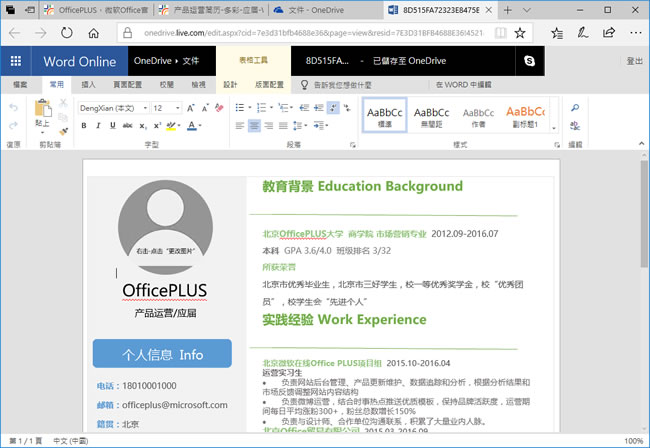The height and width of the screenshot is (448, 650).
Task: Open Find with magnifier icon
Action: click(575, 108)
